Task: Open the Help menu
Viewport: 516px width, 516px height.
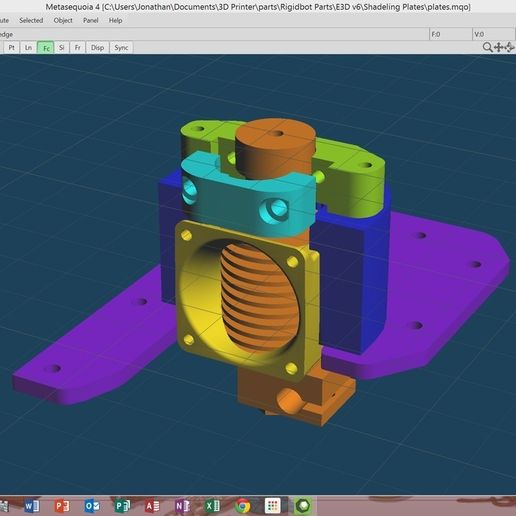Action: 115,20
